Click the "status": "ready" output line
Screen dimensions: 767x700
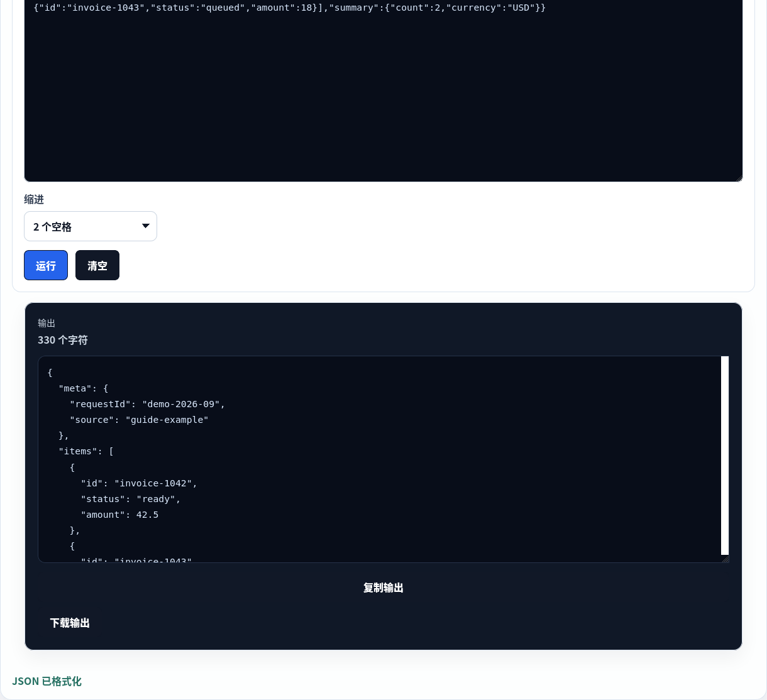(131, 499)
